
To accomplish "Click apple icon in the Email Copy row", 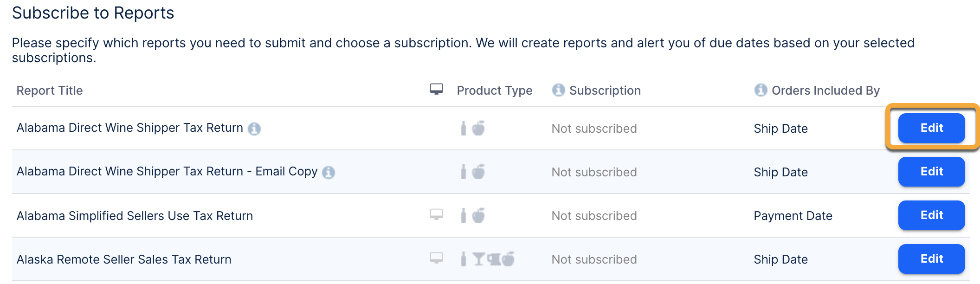I will coord(478,172).
